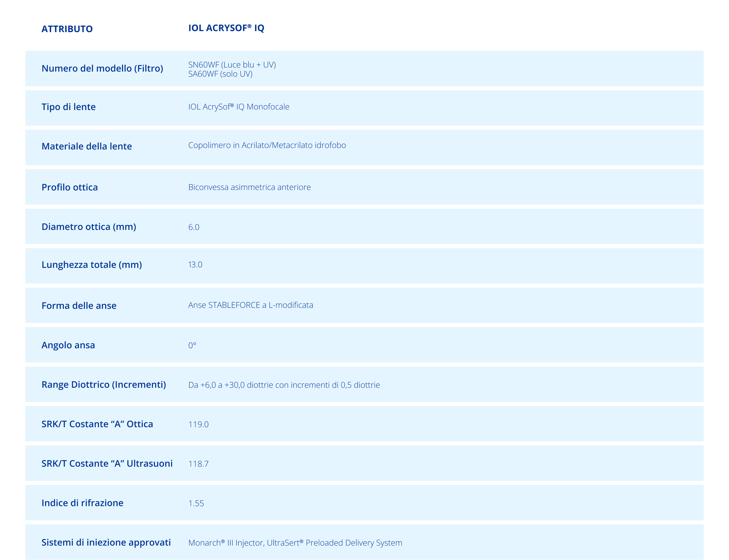Viewport: 729px width, 560px height.
Task: Select 'Sistemi di iniezione approvati' label
Action: [106, 542]
